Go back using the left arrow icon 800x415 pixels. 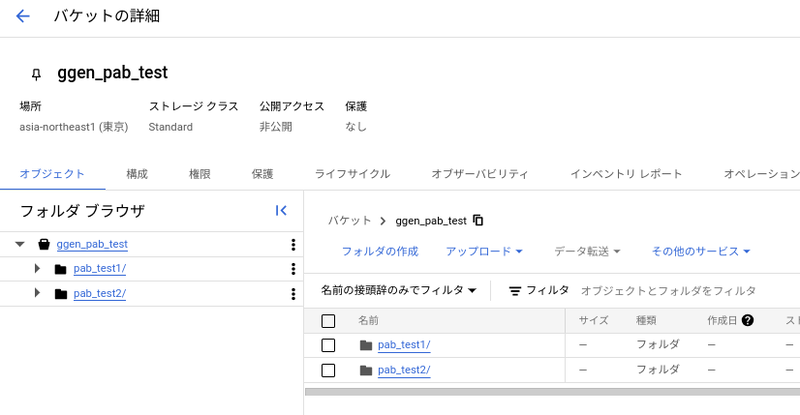click(23, 16)
